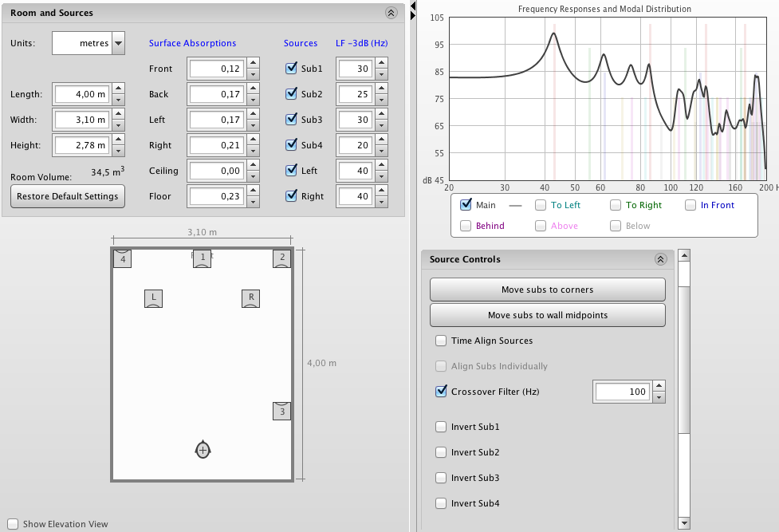Uncheck the Right source checkbox

[x=292, y=196]
